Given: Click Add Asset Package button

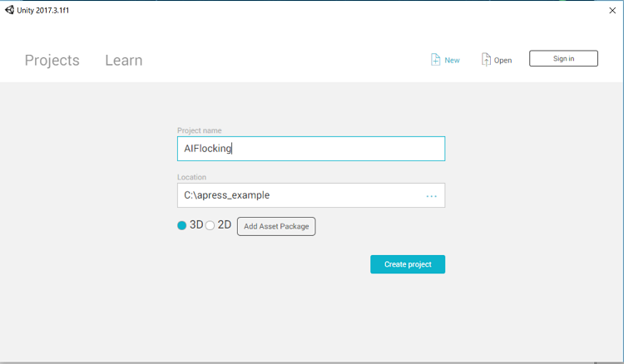Looking at the screenshot, I should [x=276, y=226].
